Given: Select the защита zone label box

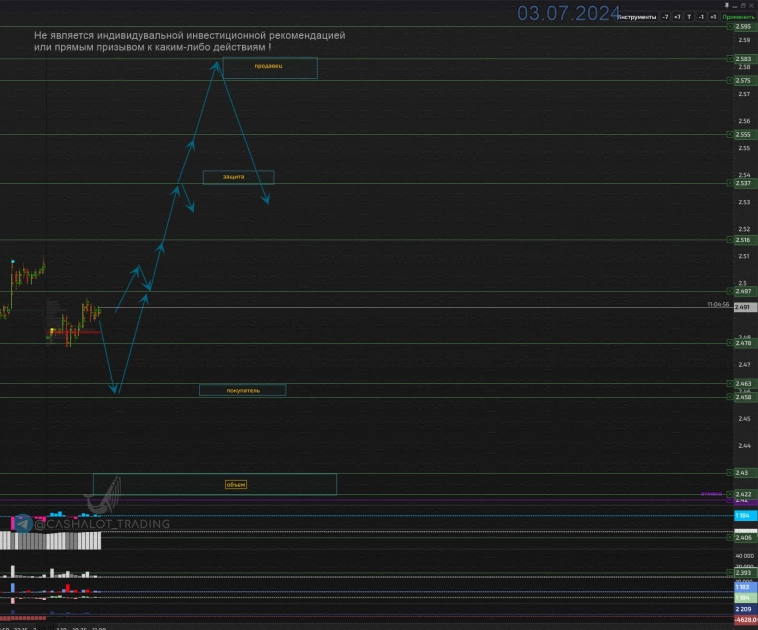Looking at the screenshot, I should (238, 177).
